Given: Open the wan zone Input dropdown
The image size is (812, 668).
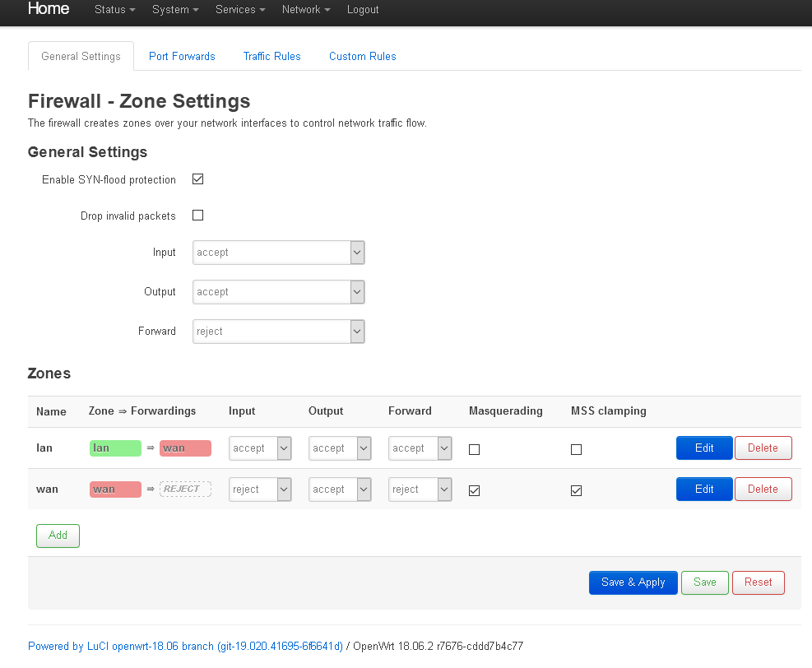Looking at the screenshot, I should pos(260,489).
